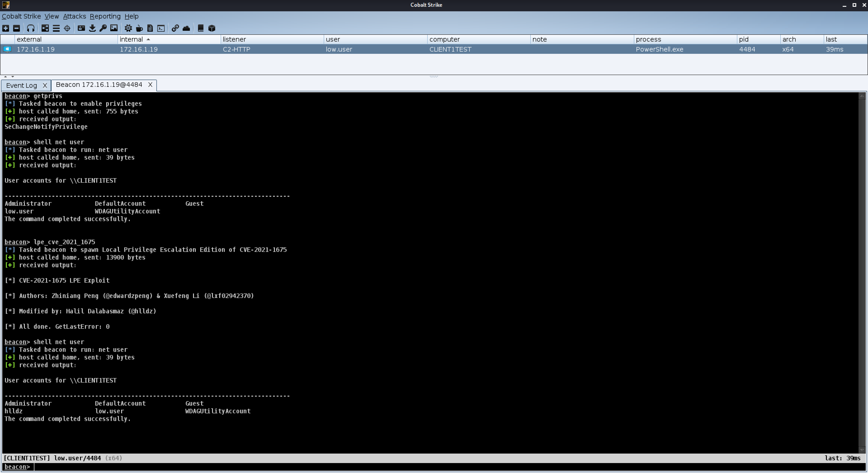Sort sessions by the arch column header

802,39
